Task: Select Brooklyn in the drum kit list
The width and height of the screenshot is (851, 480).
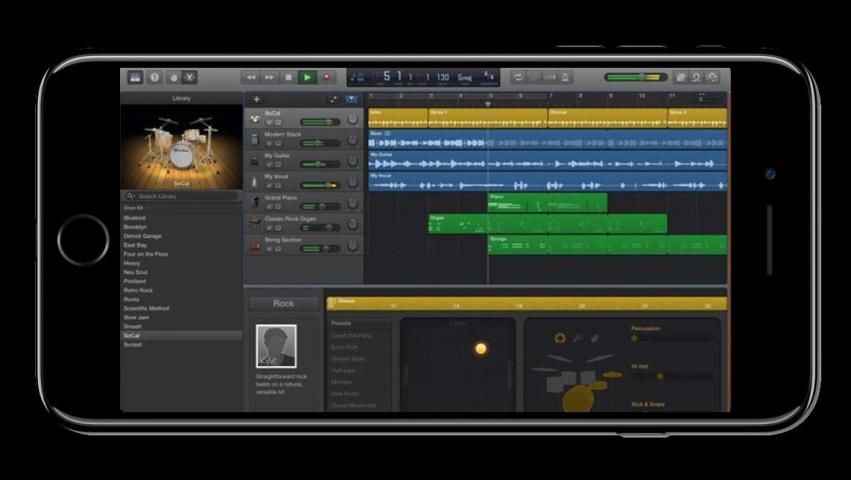Action: point(135,227)
